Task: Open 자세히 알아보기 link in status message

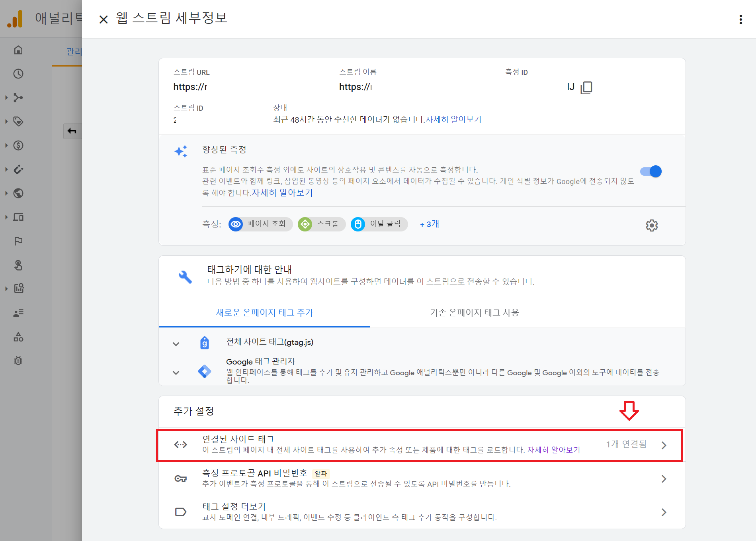Action: click(x=453, y=120)
